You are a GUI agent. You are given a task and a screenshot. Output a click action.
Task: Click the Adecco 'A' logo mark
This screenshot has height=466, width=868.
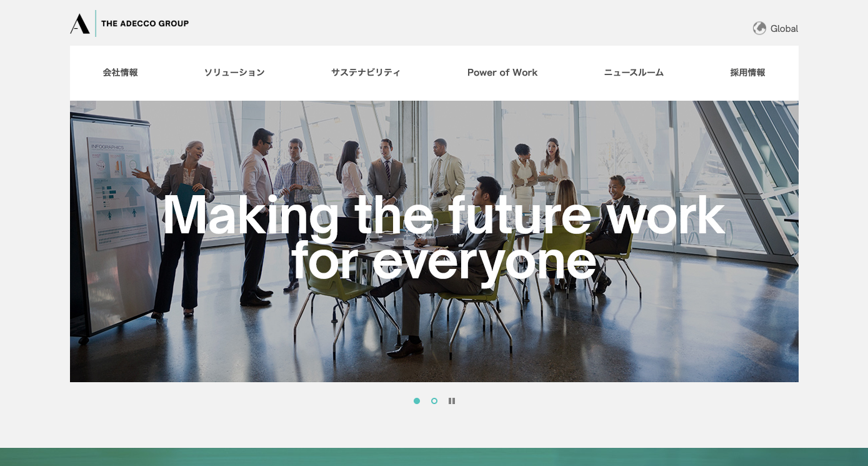80,24
